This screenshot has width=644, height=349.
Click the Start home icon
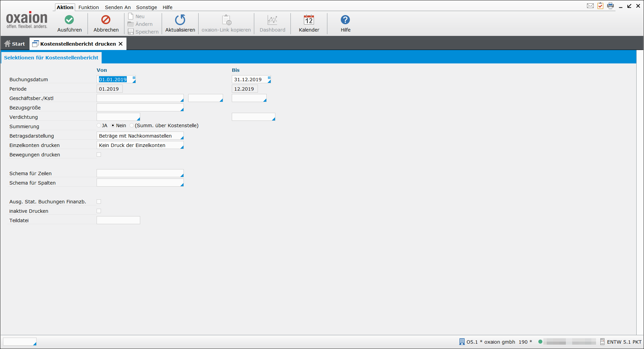[x=7, y=44]
